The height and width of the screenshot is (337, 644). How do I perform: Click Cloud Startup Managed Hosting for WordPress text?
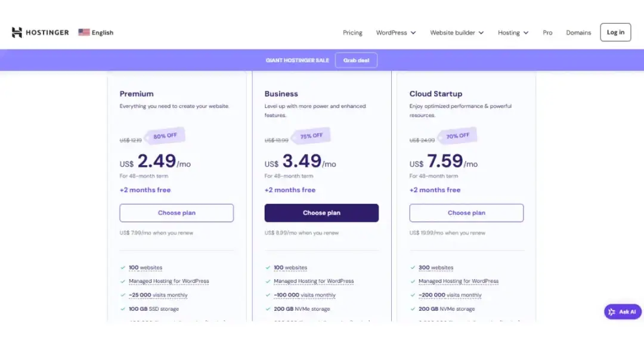click(459, 281)
